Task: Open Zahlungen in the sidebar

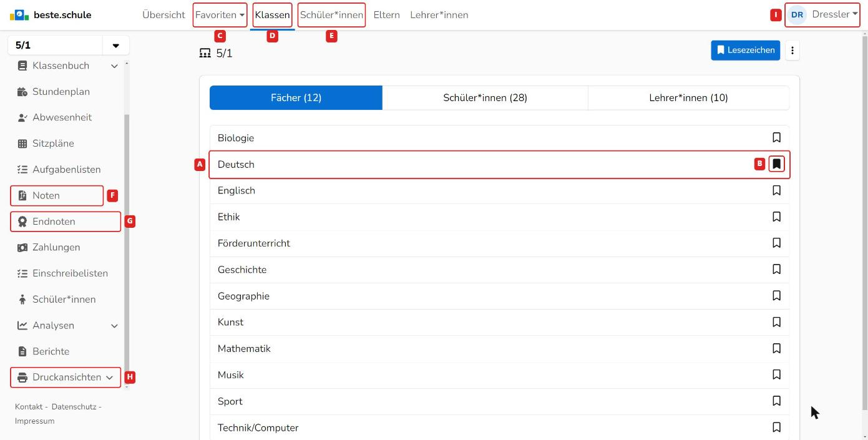Action: (x=56, y=248)
